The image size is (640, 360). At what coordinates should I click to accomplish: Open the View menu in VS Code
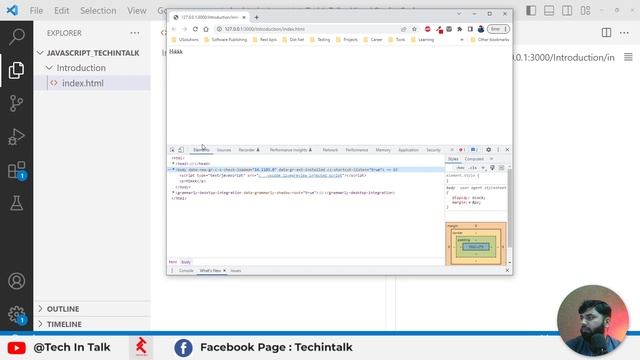pos(137,11)
